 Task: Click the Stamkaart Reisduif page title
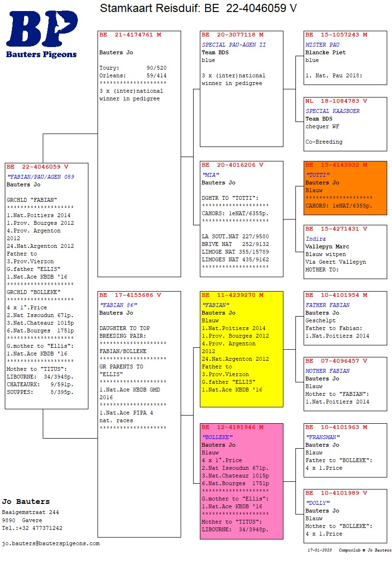[198, 8]
